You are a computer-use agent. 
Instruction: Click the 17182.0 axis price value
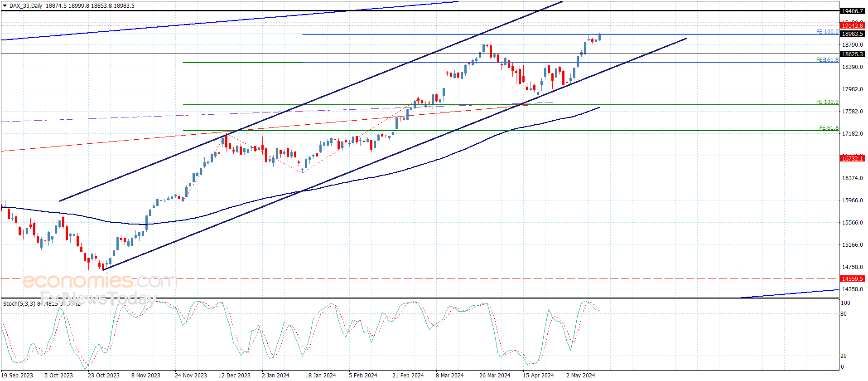[852, 134]
